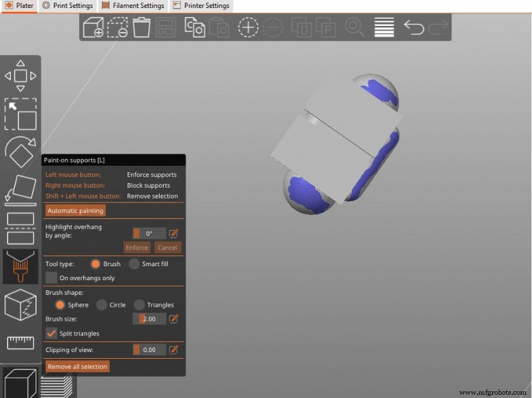Select the Place on face tool

(x=21, y=190)
